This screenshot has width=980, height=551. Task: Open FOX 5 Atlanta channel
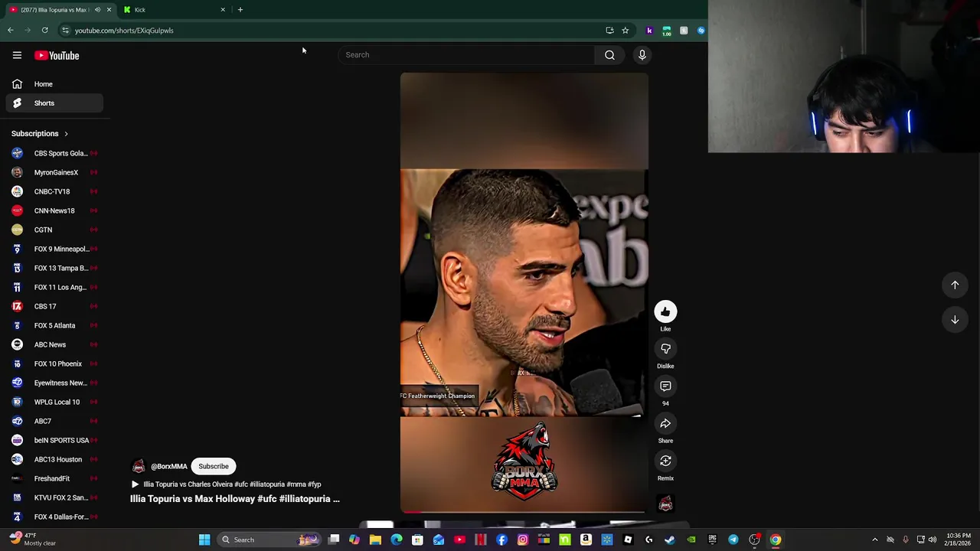click(54, 325)
